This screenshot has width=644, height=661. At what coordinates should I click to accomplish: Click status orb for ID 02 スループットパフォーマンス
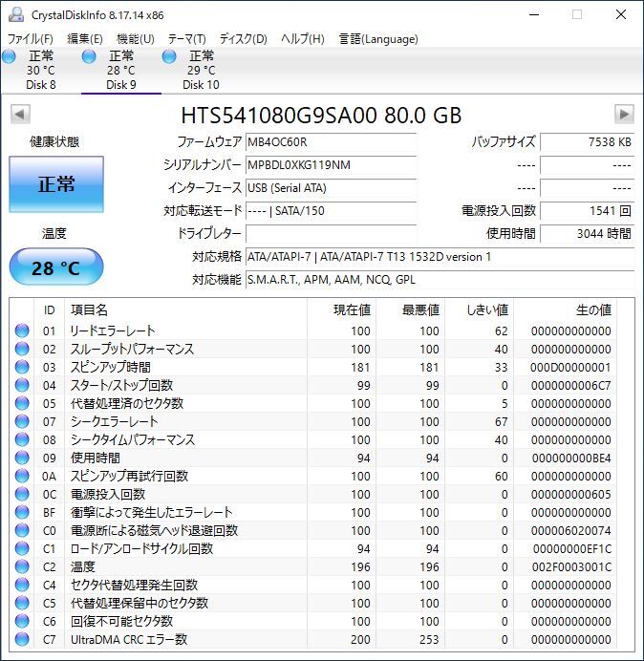click(22, 349)
